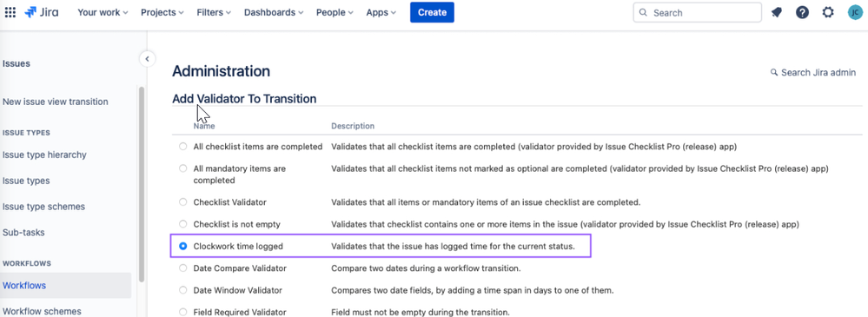Image resolution: width=868 pixels, height=317 pixels.
Task: Click the blue Create button
Action: (432, 12)
